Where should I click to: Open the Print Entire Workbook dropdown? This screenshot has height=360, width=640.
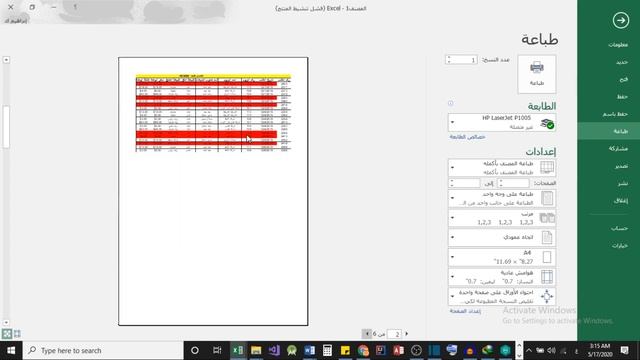(502, 168)
